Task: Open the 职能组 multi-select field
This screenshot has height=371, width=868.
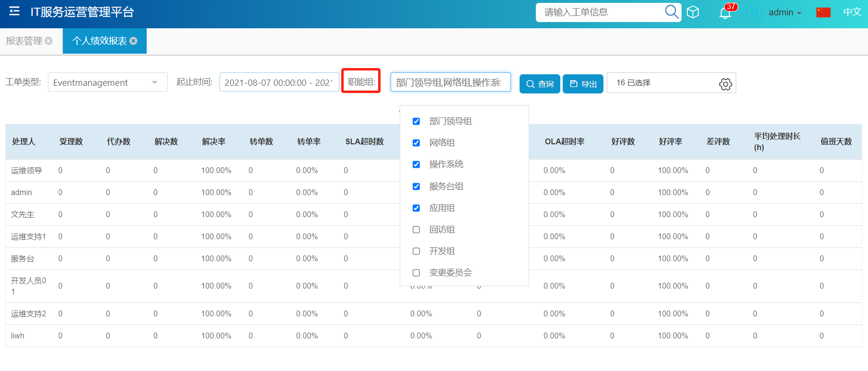Action: 450,82
